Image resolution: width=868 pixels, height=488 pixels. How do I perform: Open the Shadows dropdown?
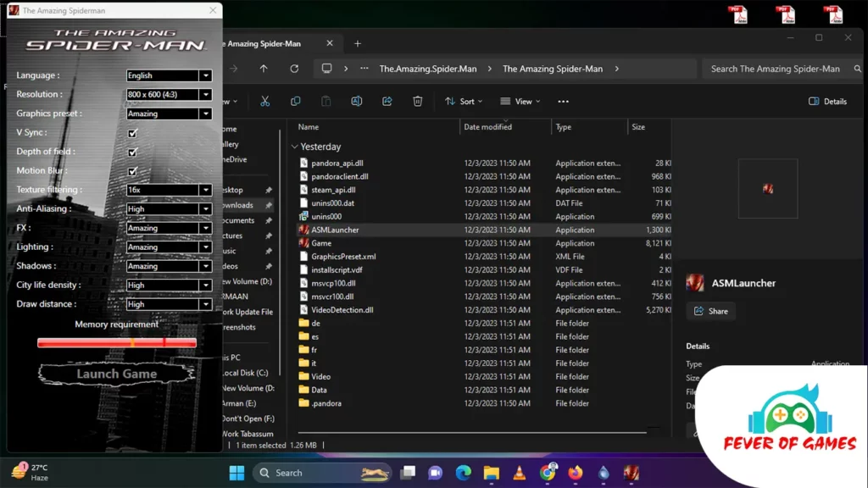(169, 266)
